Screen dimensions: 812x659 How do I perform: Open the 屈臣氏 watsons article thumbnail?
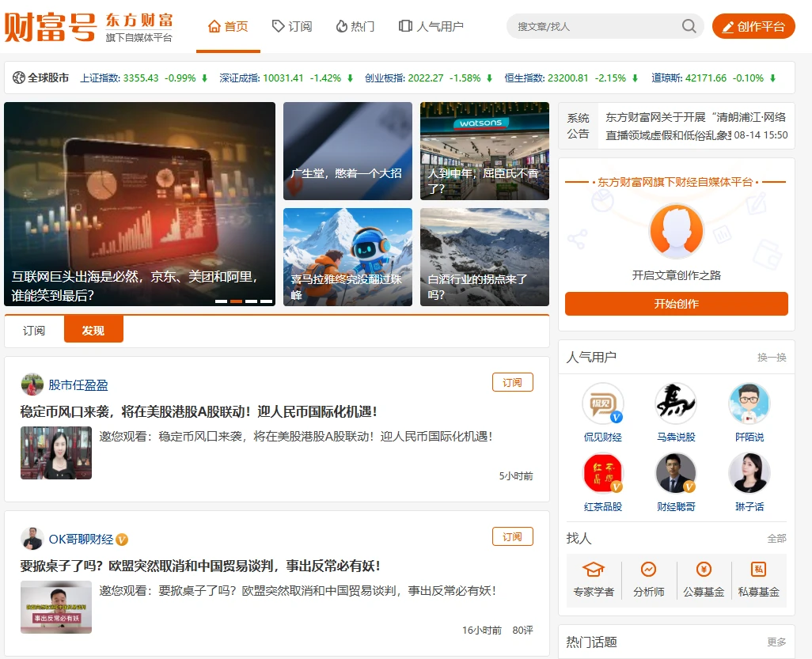tap(484, 151)
